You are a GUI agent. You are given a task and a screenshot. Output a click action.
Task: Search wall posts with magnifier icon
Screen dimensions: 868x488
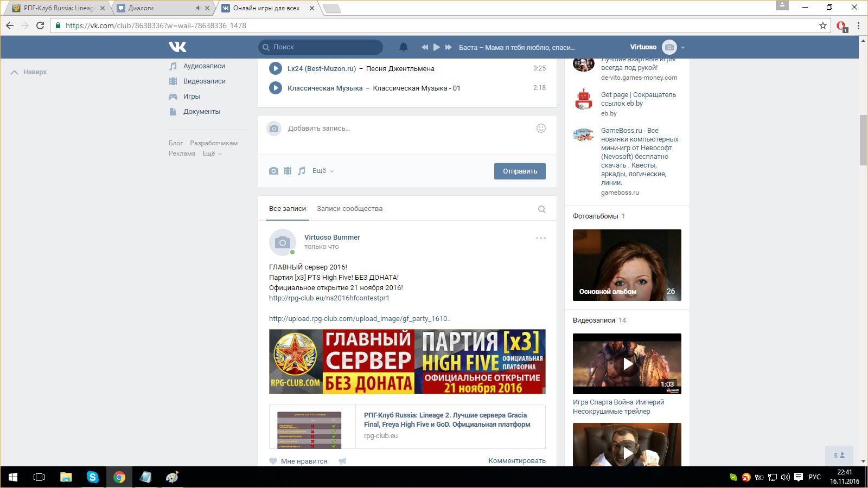point(541,209)
